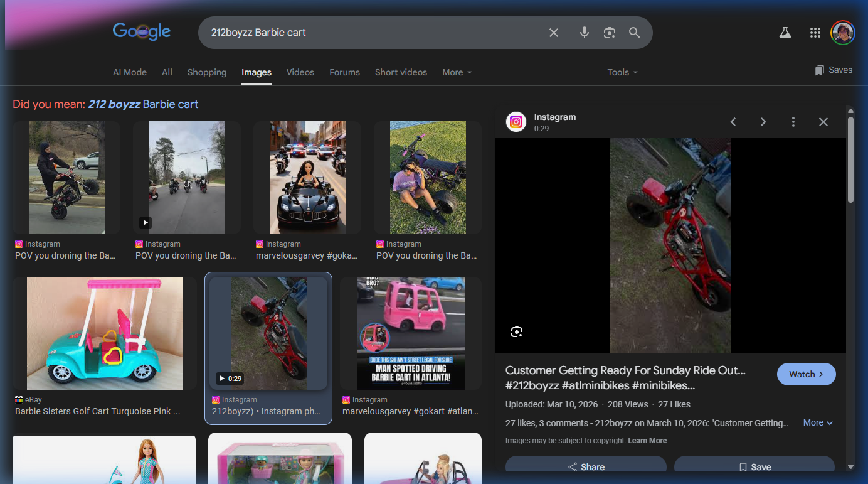Click 'Barbie Sisters Golf Cart Turquoise Pink' caption

[x=98, y=412]
